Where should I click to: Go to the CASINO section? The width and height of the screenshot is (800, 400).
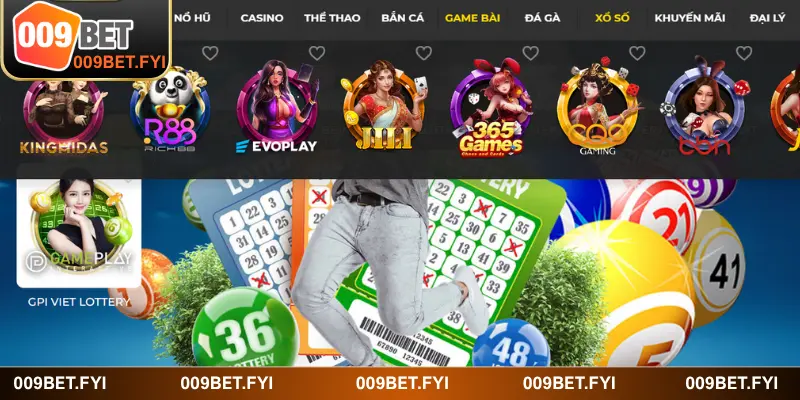(262, 18)
